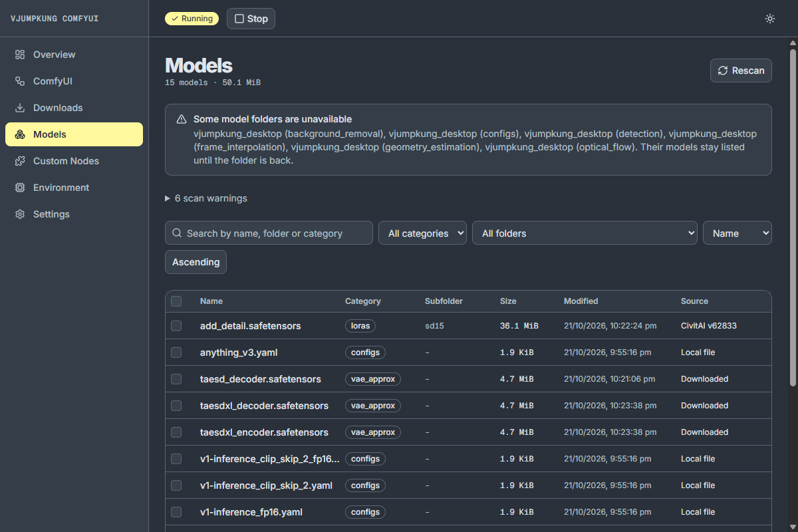This screenshot has height=532, width=798.
Task: Click the Rescan button
Action: (741, 70)
